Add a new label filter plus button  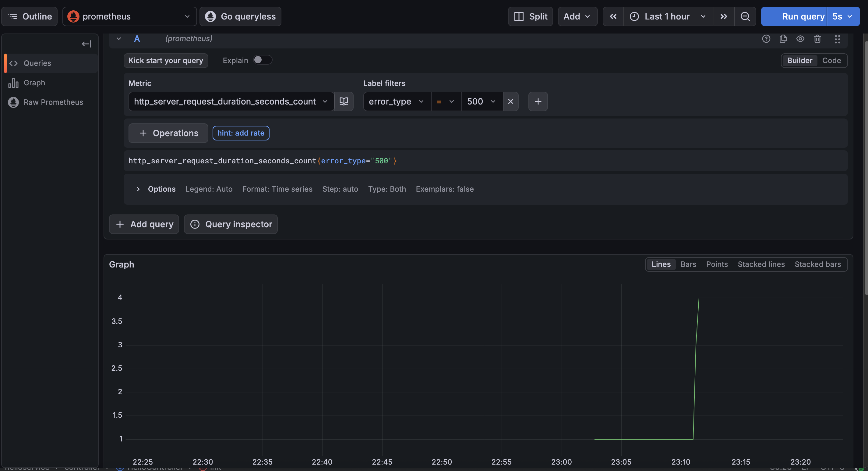pyautogui.click(x=538, y=101)
